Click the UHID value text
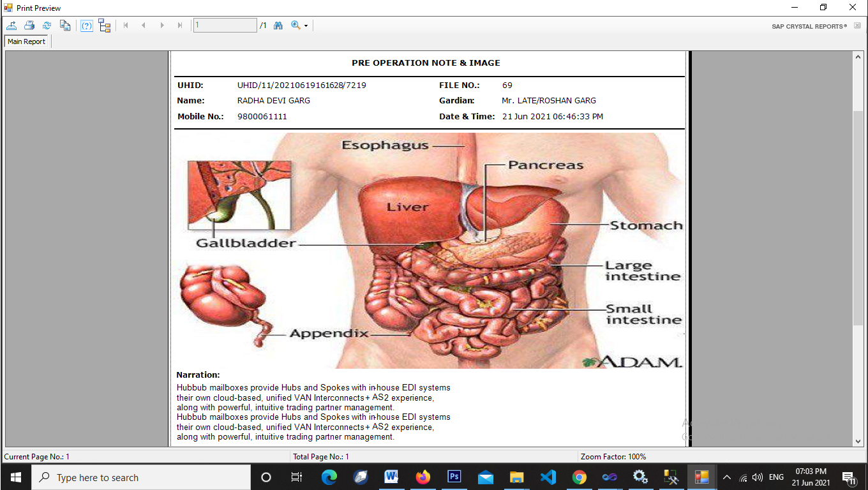Viewport: 868px width, 490px height. (x=301, y=85)
